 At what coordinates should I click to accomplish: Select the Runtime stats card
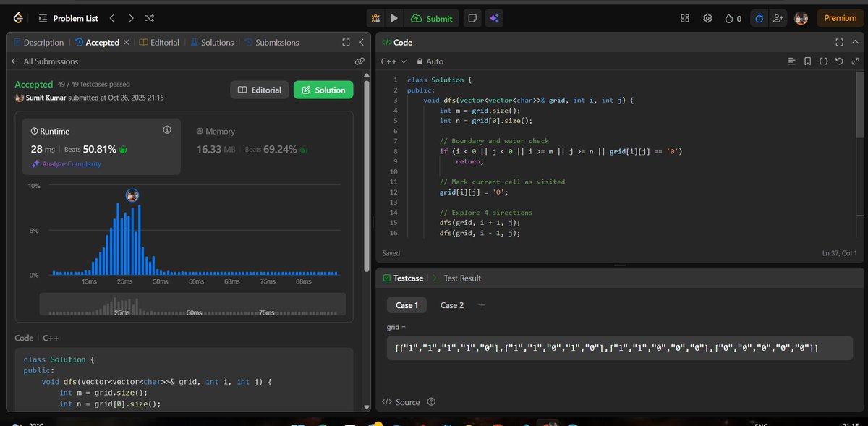click(x=102, y=148)
